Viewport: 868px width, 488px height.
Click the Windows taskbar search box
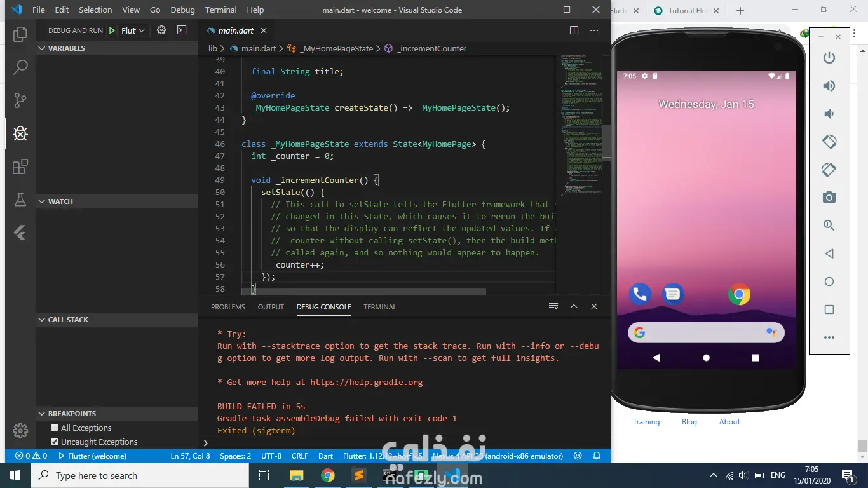pyautogui.click(x=140, y=475)
